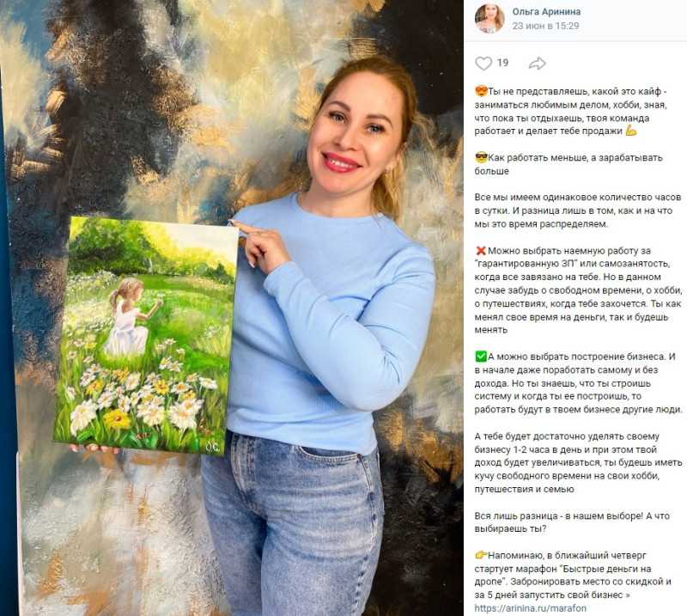Click the post date 23 июн в 15:29
The height and width of the screenshot is (616, 687).
pos(545,26)
